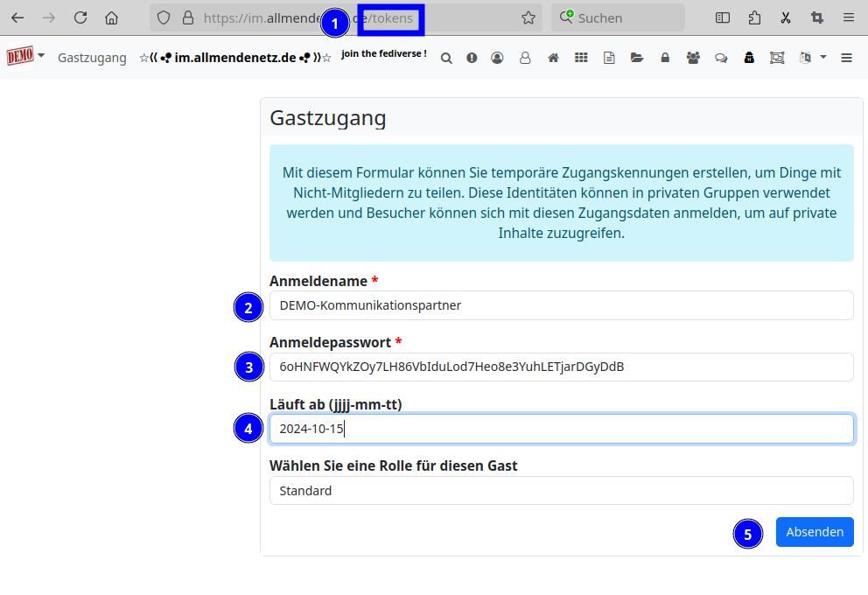Open the guest role selector showing Standard
This screenshot has width=868, height=595.
[x=561, y=491]
